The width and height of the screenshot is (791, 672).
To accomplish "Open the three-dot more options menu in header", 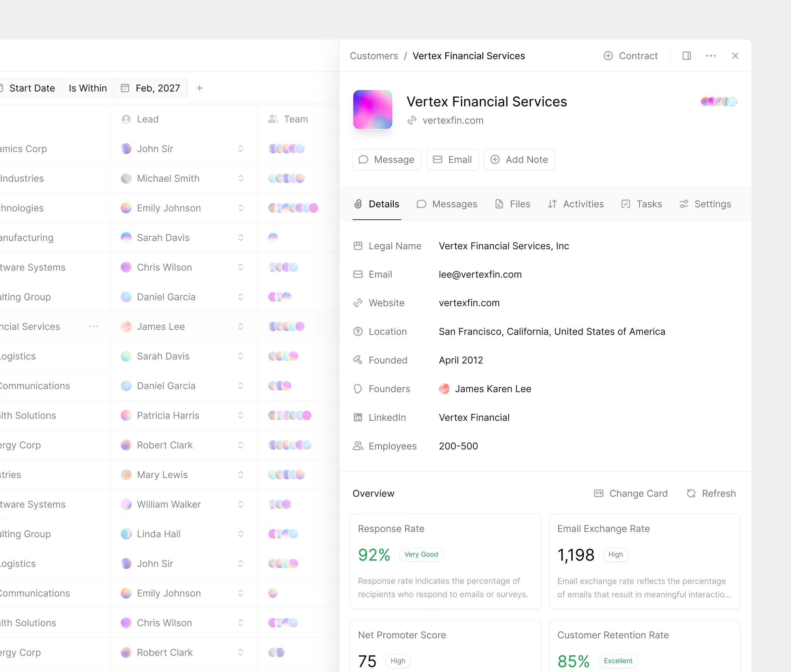I will (x=711, y=56).
